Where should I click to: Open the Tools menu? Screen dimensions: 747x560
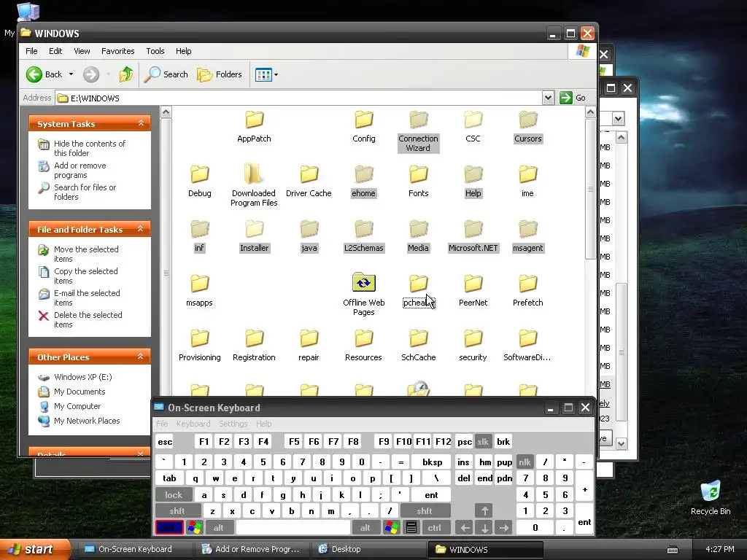[x=155, y=51]
